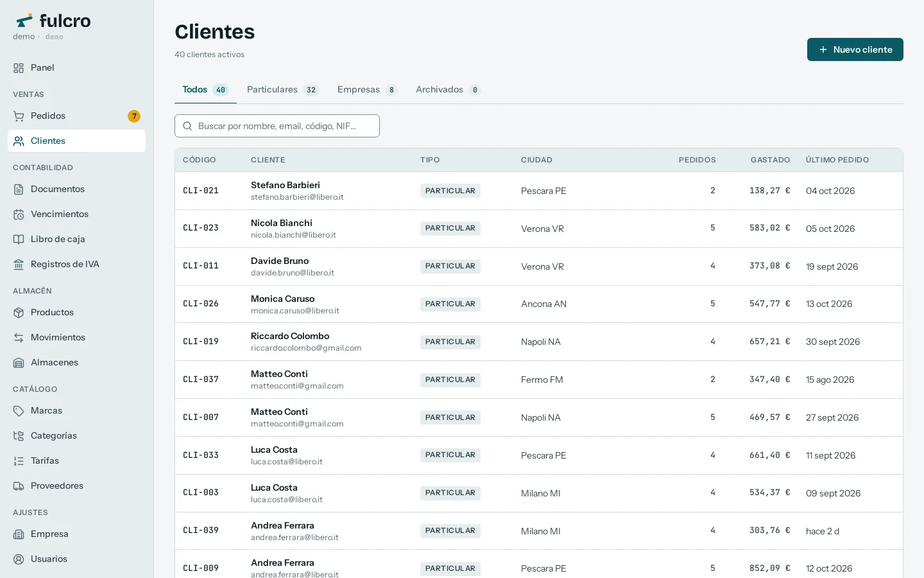Open the Movimientos arrows icon
Image resolution: width=924 pixels, height=578 pixels.
19,338
